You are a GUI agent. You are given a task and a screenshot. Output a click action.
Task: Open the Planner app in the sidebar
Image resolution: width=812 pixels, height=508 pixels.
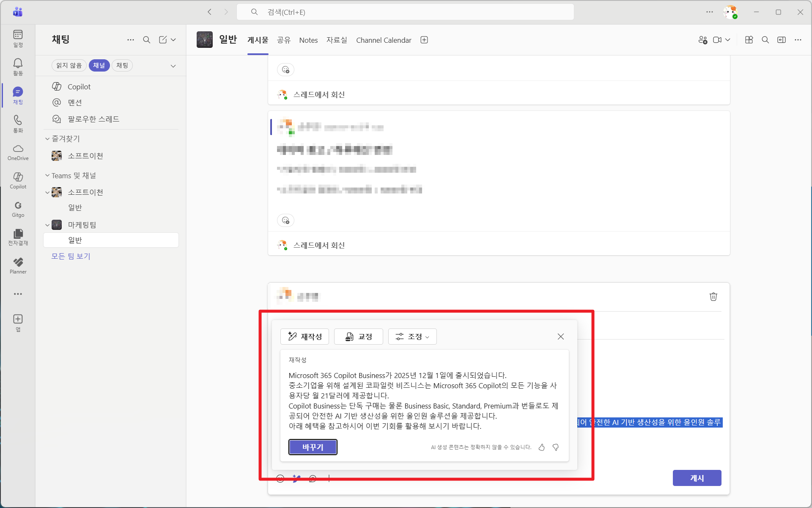click(x=18, y=265)
